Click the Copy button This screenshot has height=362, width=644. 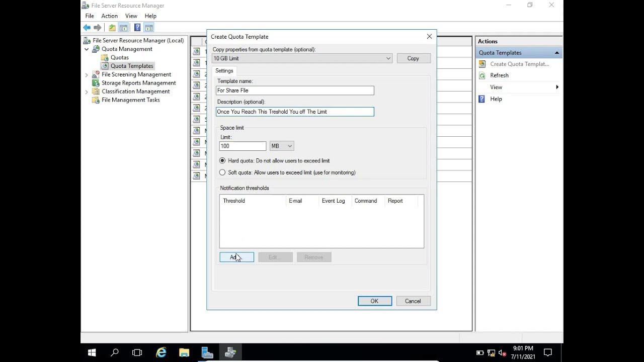pos(413,58)
